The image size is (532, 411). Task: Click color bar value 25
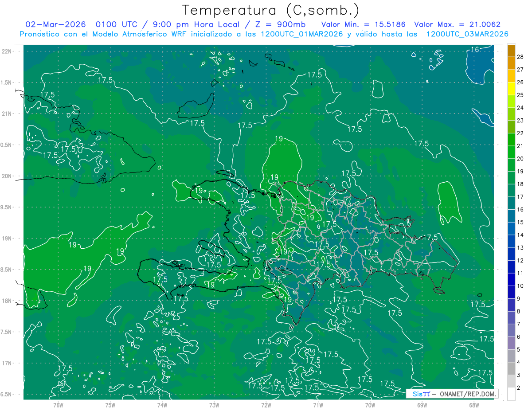click(x=520, y=95)
